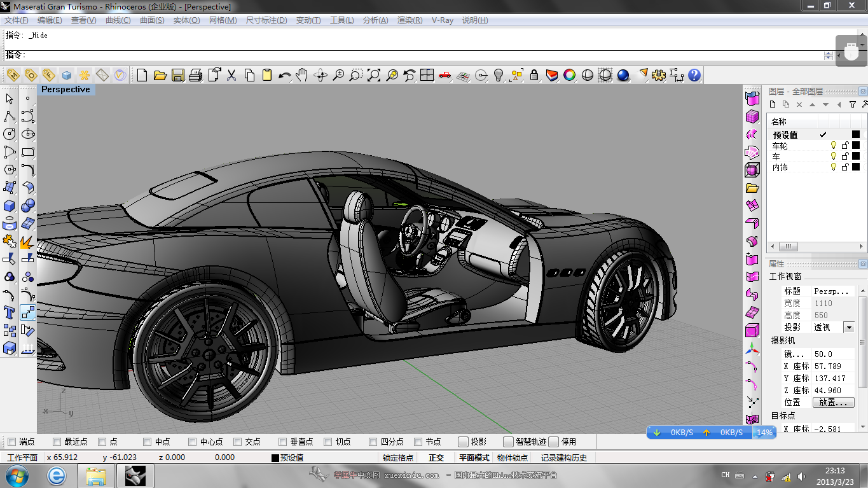Enable the 交点 object snap checkbox
This screenshot has height=488, width=868.
pos(238,442)
